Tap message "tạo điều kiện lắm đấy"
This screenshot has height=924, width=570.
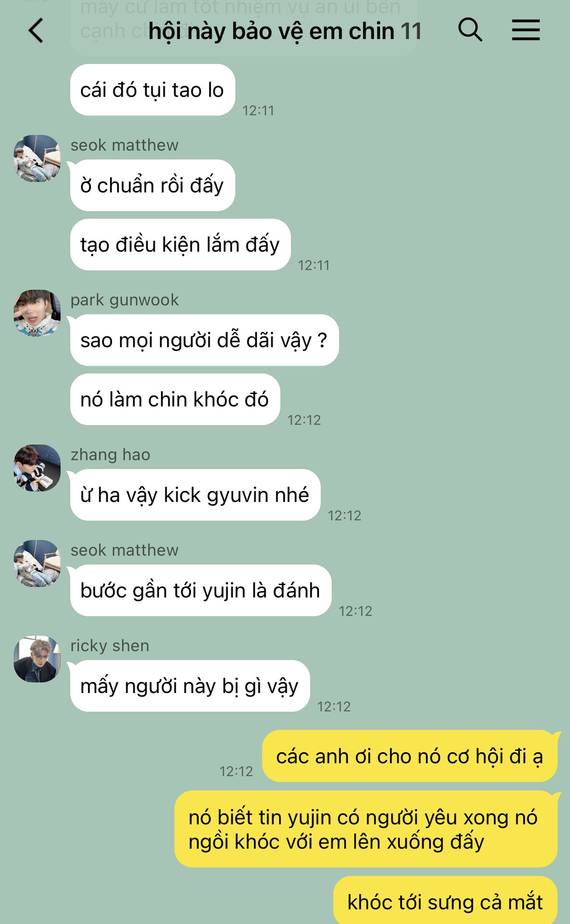[180, 244]
